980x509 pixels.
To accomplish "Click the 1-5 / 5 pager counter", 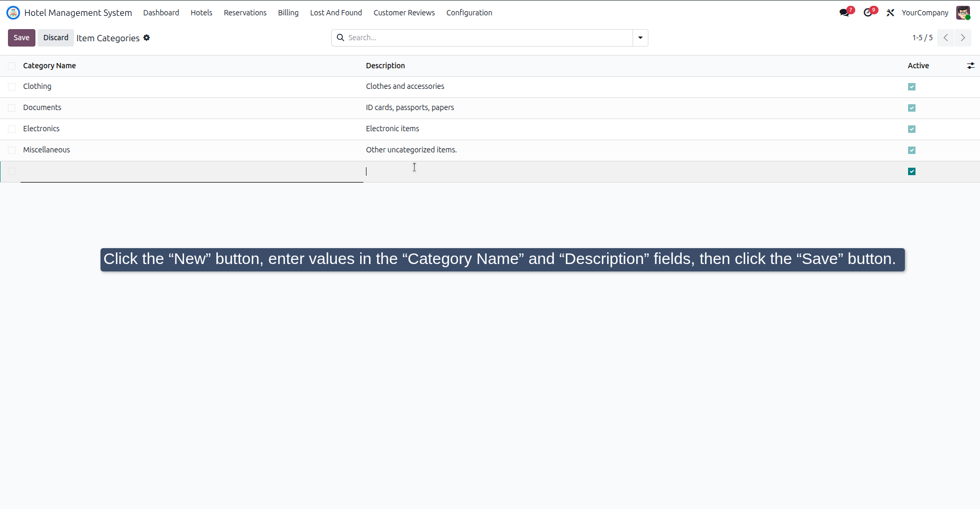I will (922, 38).
